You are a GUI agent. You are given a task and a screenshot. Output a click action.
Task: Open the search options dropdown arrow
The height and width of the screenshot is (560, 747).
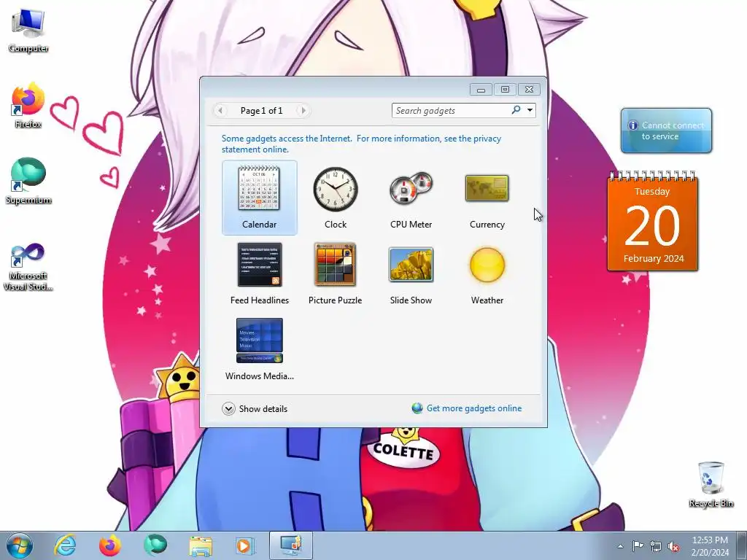[530, 111]
